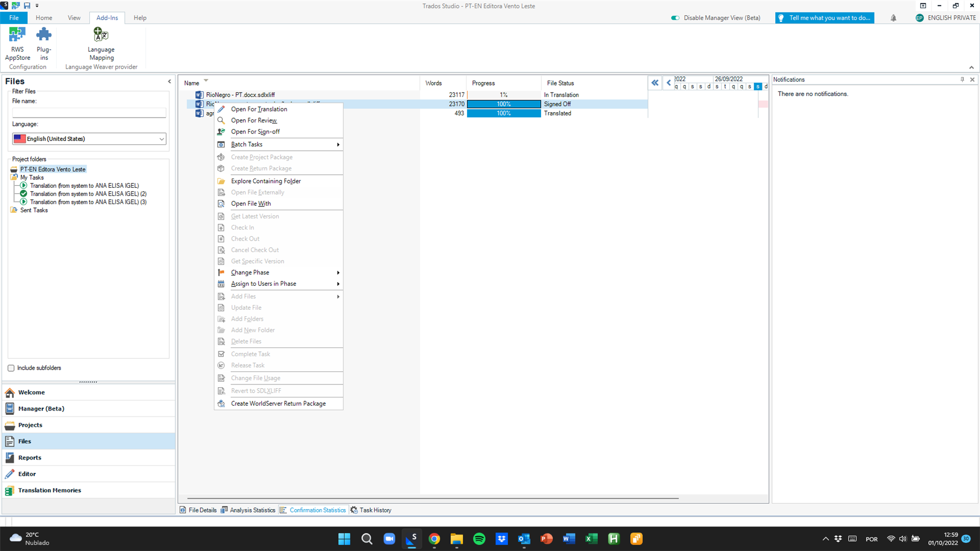Click the 1% progress bar of RioNegro
The image size is (980, 551).
[x=504, y=95]
